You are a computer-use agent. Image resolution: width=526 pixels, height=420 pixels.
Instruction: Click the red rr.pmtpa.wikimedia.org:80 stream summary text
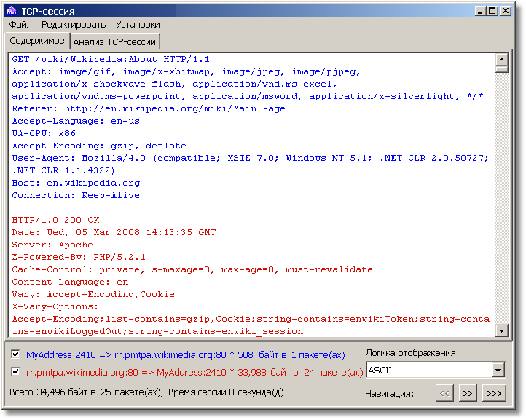195,372
